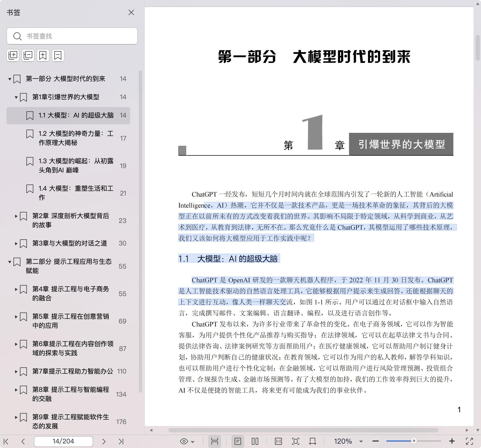This screenshot has height=448, width=481.
Task: Go to previous page
Action: point(23,441)
